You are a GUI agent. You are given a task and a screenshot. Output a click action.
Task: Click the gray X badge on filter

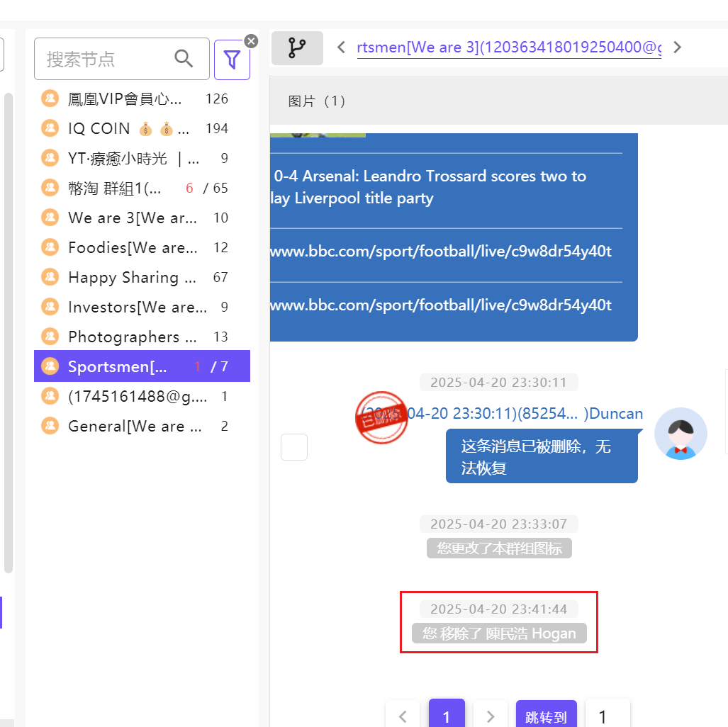[x=251, y=41]
